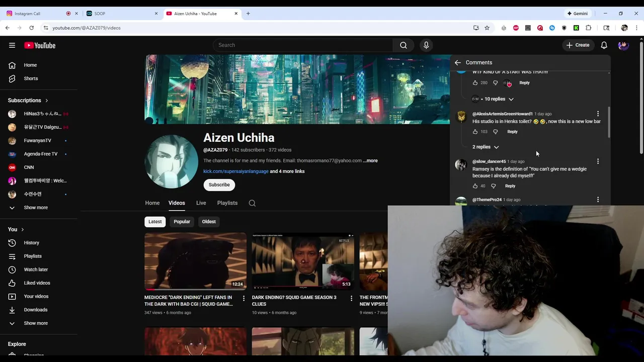Open channel Home tab

(x=152, y=203)
